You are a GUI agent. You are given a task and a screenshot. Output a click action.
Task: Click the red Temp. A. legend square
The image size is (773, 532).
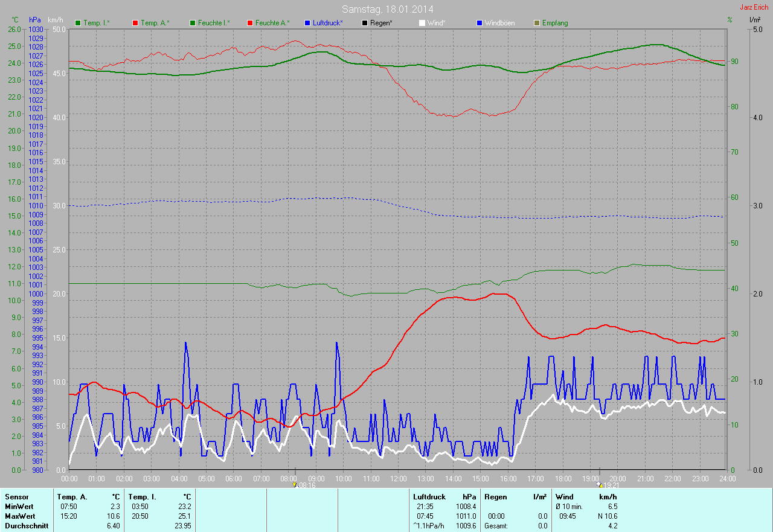point(135,23)
